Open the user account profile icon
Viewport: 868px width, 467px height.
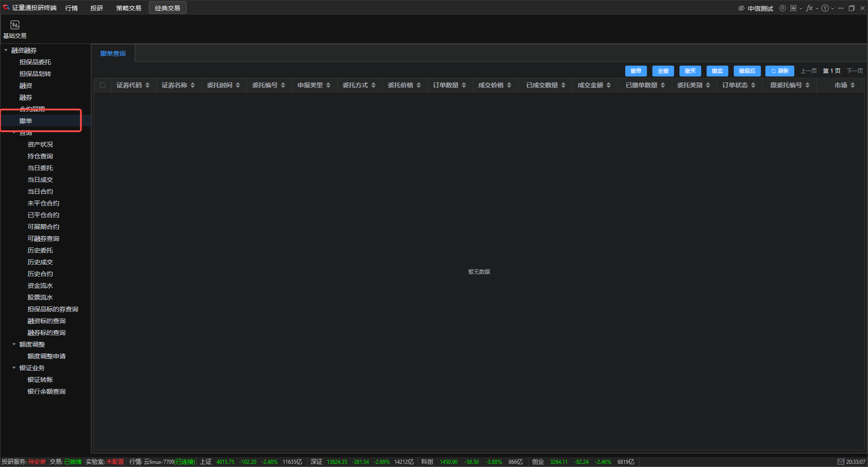click(x=782, y=8)
